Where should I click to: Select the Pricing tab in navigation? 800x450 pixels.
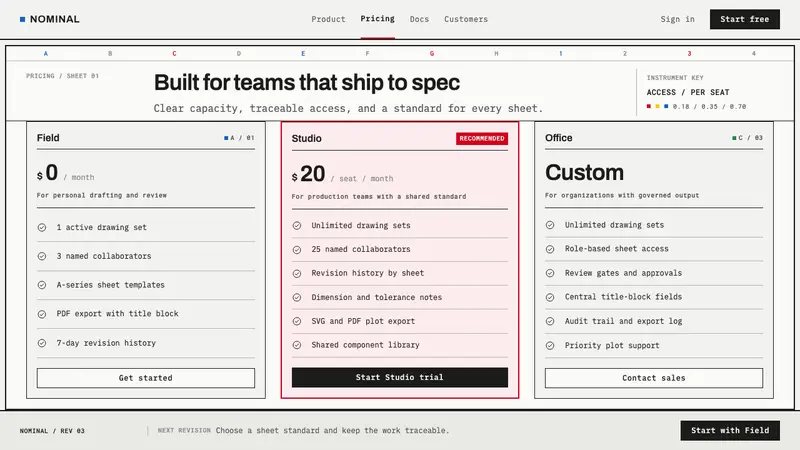378,19
